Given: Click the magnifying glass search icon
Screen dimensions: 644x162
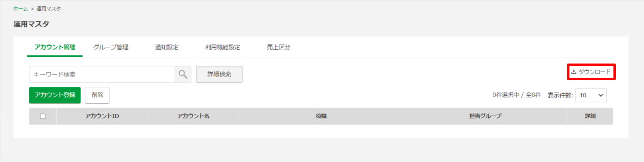Looking at the screenshot, I should point(183,74).
